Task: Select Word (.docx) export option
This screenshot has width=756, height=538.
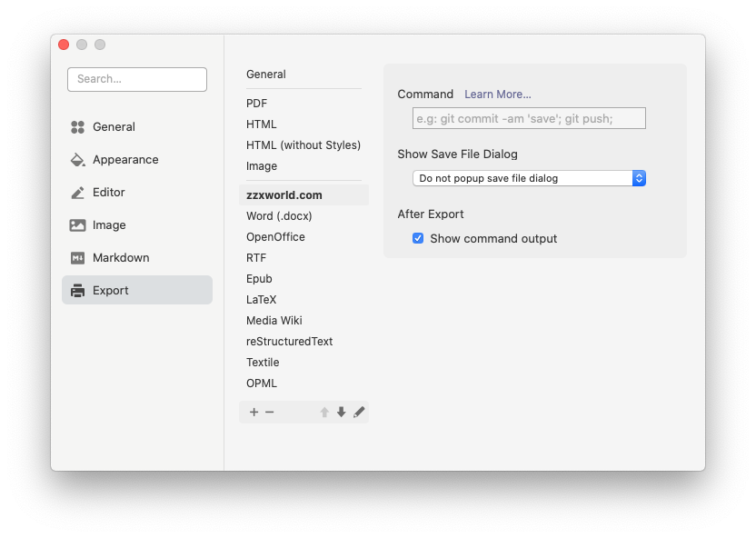Action: click(279, 216)
